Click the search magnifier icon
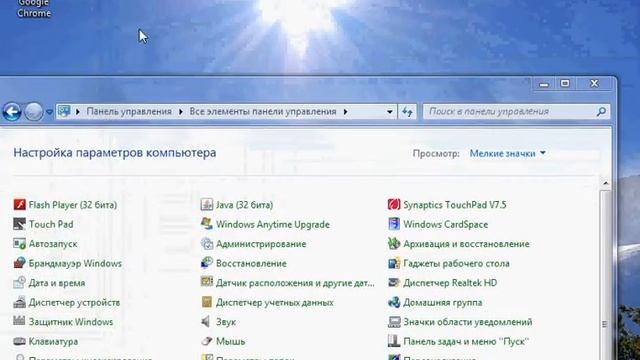This screenshot has width=640, height=360. [x=601, y=111]
